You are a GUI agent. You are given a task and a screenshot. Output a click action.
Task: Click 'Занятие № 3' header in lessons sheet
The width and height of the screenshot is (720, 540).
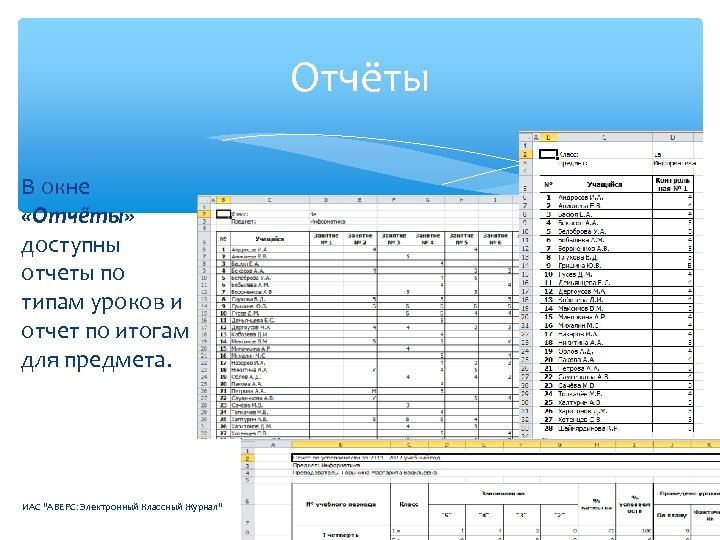point(394,239)
